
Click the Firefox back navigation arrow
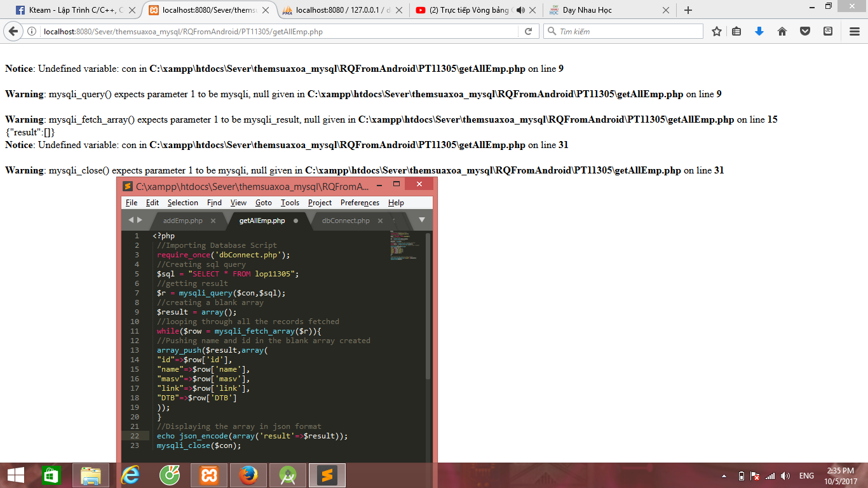(13, 31)
